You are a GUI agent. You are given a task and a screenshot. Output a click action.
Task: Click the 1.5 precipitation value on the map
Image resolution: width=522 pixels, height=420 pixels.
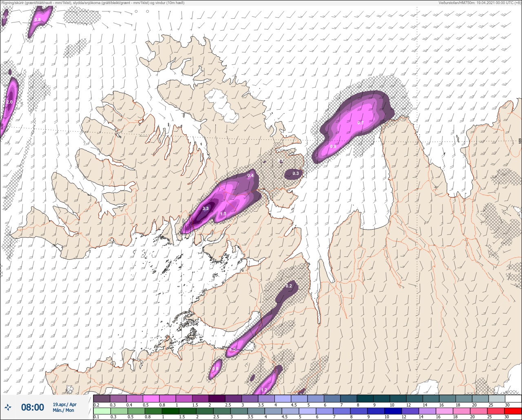coord(223,214)
